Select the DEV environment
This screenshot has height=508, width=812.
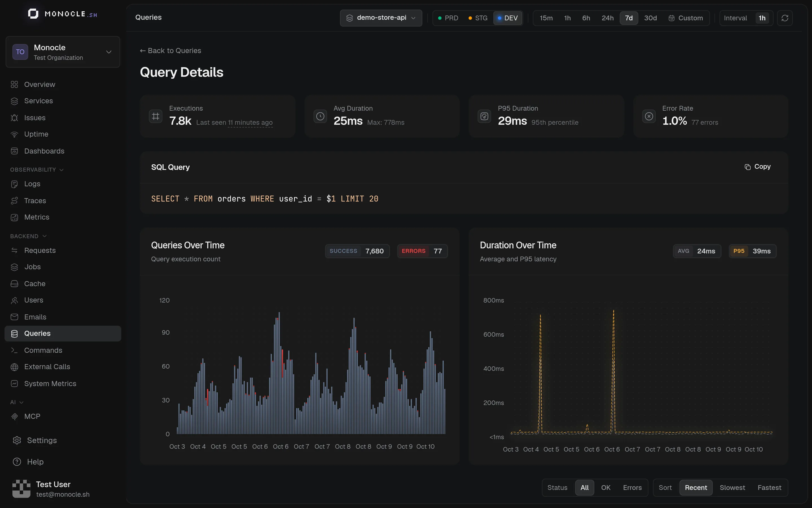pos(508,18)
